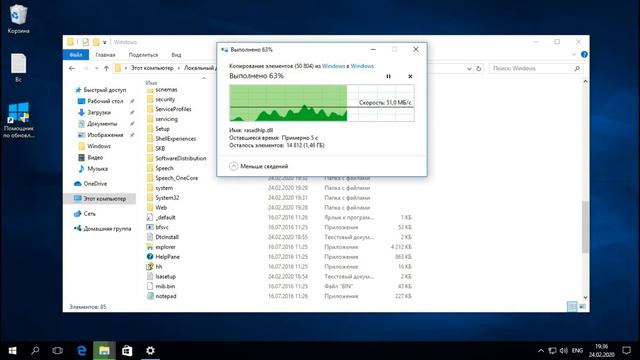
Task: Open Microsoft Store from taskbar
Action: pyautogui.click(x=127, y=351)
